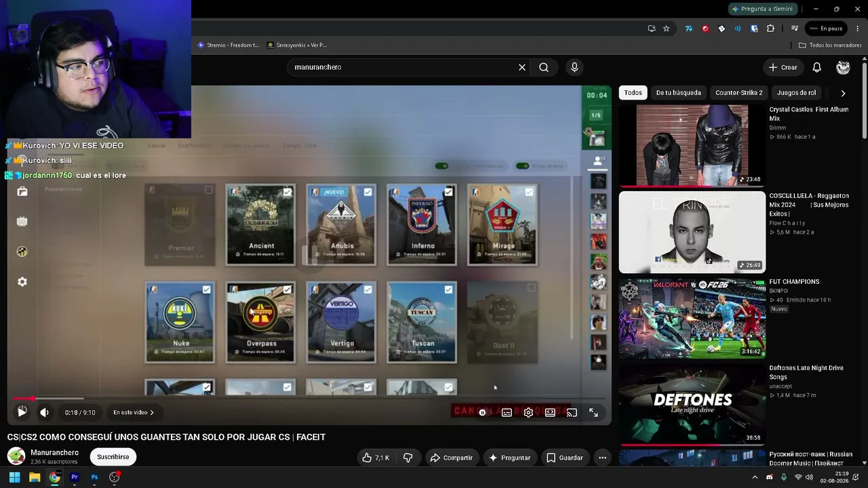Image resolution: width=868 pixels, height=488 pixels.
Task: Click the red circular extension icon
Action: (x=705, y=28)
